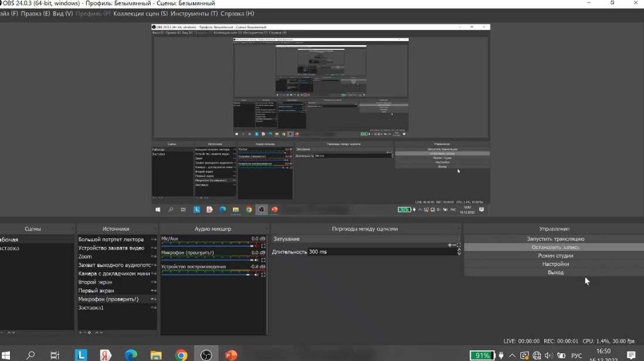Launch PowerPoint from the taskbar
644x361 pixels.
pos(231,355)
